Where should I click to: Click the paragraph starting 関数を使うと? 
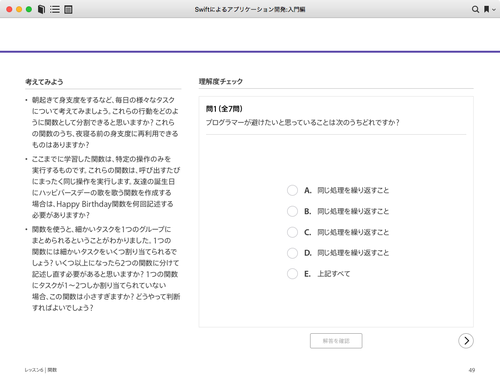click(106, 268)
